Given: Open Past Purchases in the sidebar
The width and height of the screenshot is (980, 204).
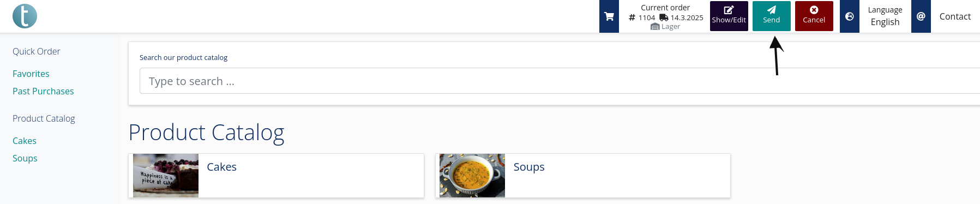Looking at the screenshot, I should click(x=43, y=91).
